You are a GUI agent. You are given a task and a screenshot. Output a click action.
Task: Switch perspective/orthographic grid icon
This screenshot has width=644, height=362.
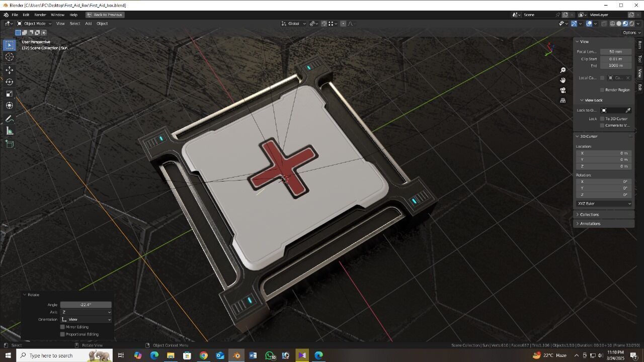(x=563, y=101)
